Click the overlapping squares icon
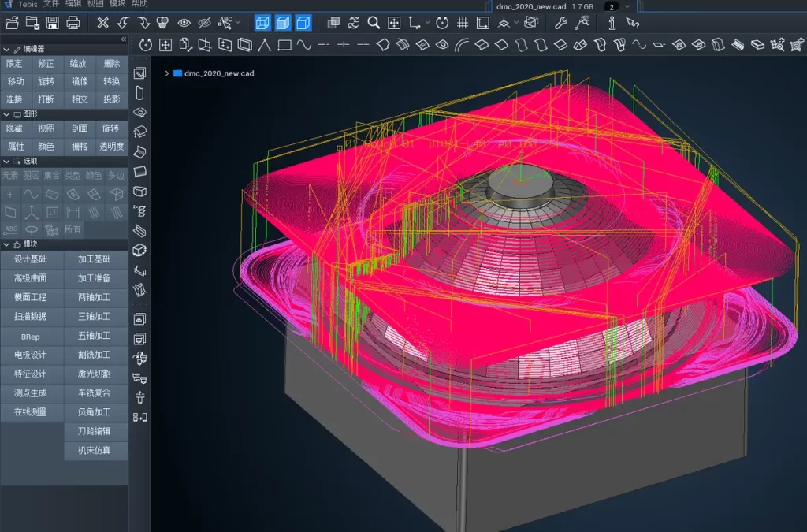Viewport: 807px width, 532px height. tap(333, 23)
